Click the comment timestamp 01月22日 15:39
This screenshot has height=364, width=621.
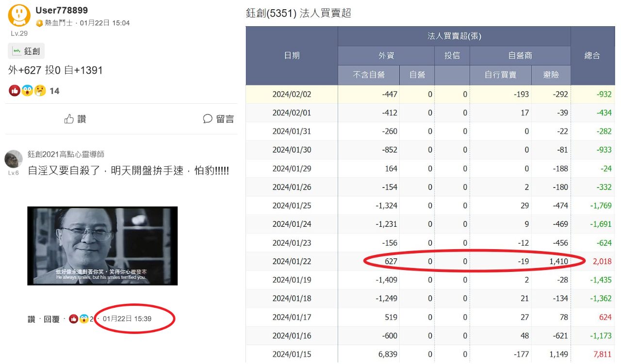127,319
